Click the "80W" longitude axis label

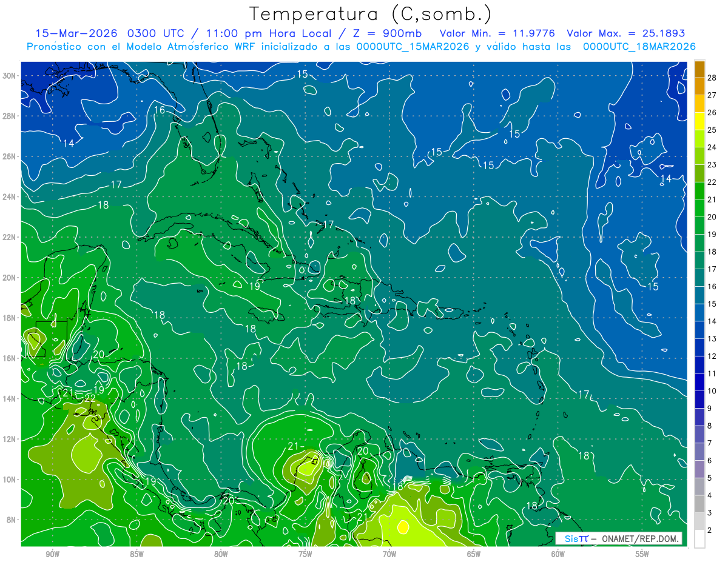(221, 554)
